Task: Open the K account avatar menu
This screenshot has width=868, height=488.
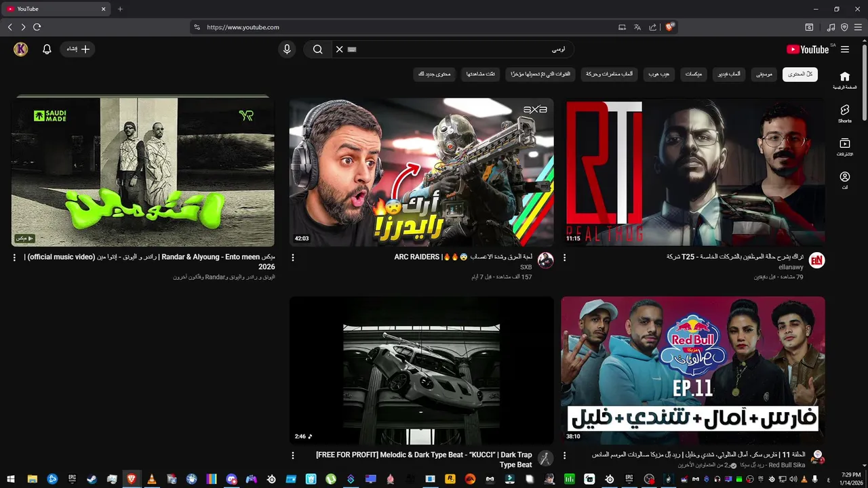Action: tap(21, 49)
